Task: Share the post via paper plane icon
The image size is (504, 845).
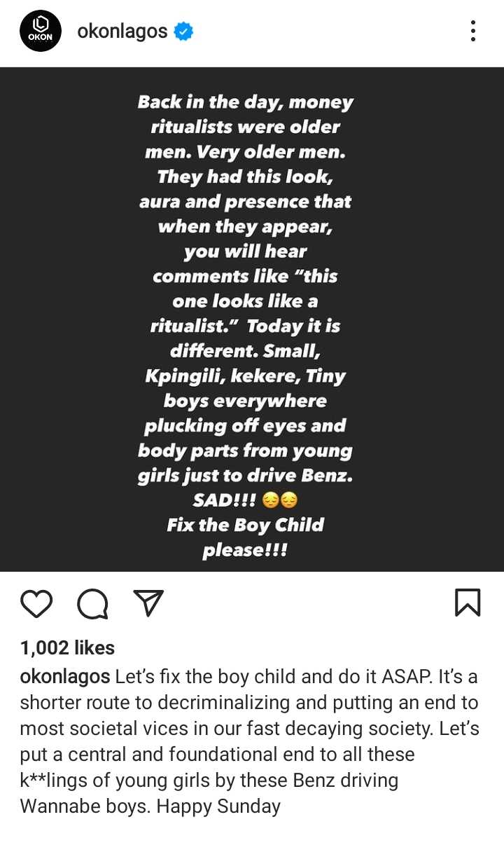Action: coord(148,603)
